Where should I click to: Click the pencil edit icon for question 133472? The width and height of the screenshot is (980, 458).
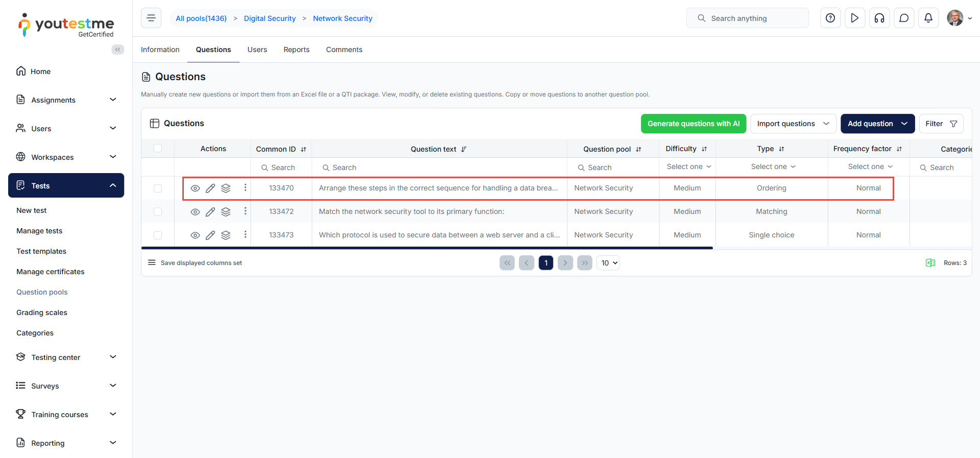[x=210, y=212]
